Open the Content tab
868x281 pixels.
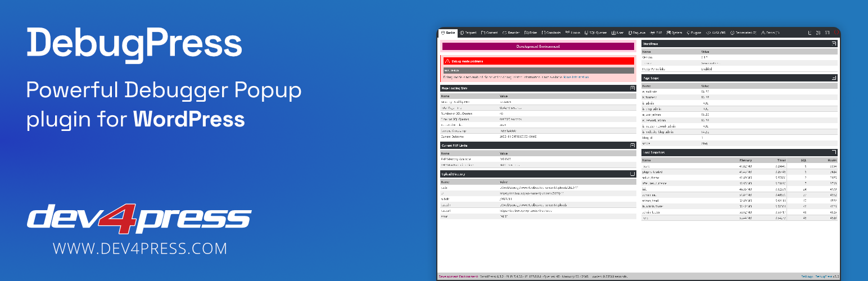pos(489,33)
